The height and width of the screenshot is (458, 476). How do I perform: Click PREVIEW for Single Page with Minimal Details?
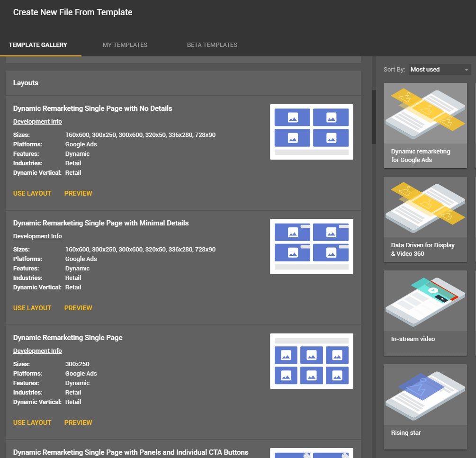[x=78, y=308]
